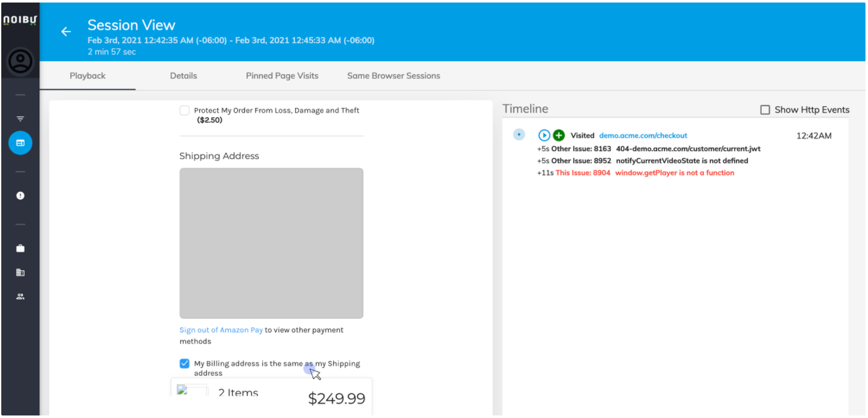Click the 2 Items label
The width and height of the screenshot is (868, 418).
click(238, 393)
